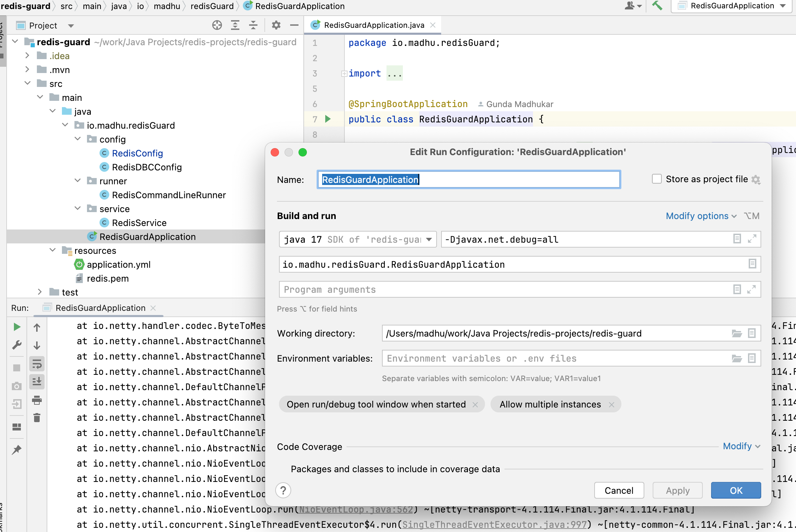Click Cancel in the dialog
The width and height of the screenshot is (796, 532).
tap(619, 490)
